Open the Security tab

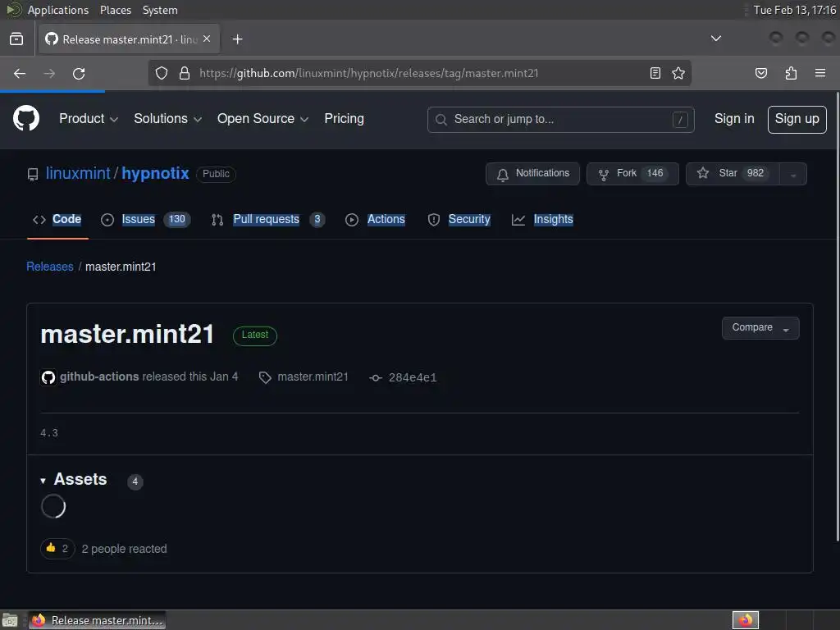pyautogui.click(x=459, y=220)
